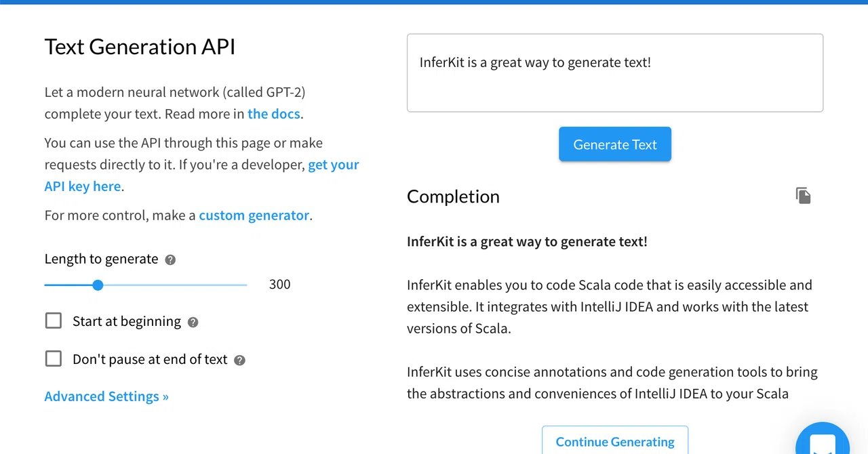Click the paragraph starting 'InferKit uses concise annotations'
The height and width of the screenshot is (454, 868).
click(612, 383)
